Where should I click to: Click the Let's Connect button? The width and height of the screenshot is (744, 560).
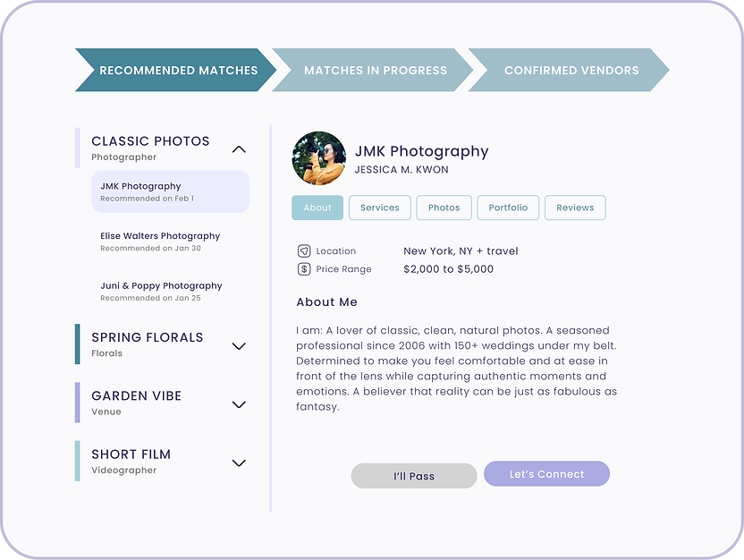546,474
